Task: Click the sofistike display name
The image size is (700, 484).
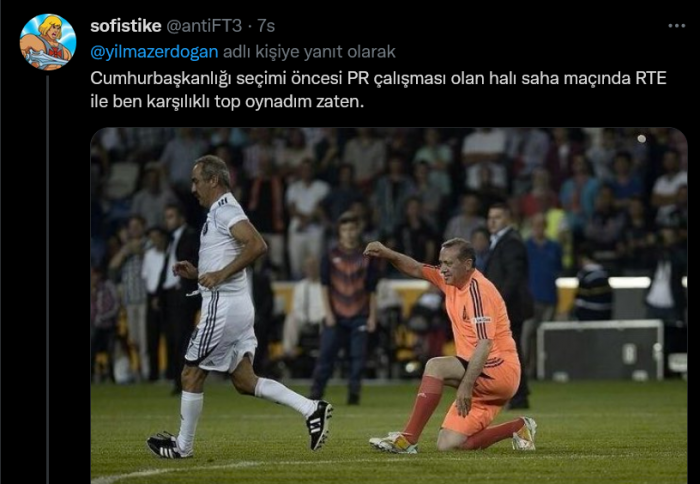Action: point(125,26)
